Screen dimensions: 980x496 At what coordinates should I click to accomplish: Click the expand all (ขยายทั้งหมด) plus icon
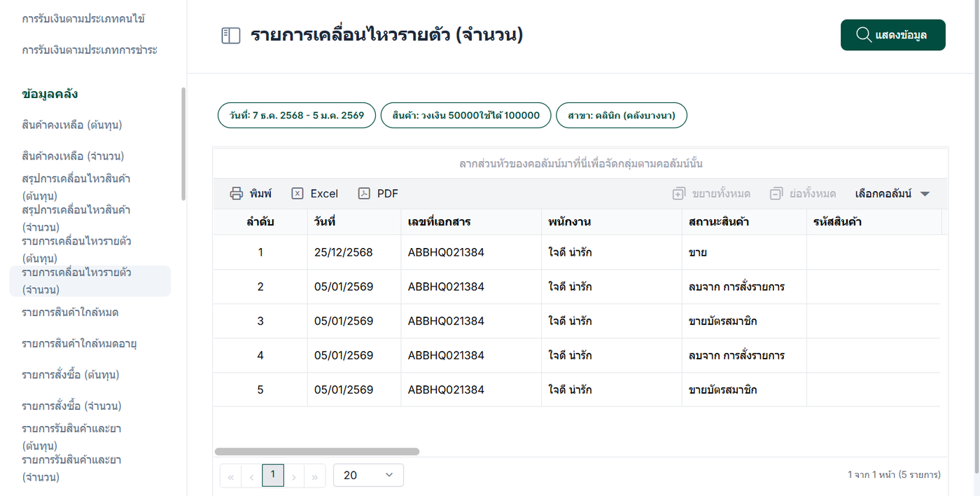pyautogui.click(x=678, y=194)
